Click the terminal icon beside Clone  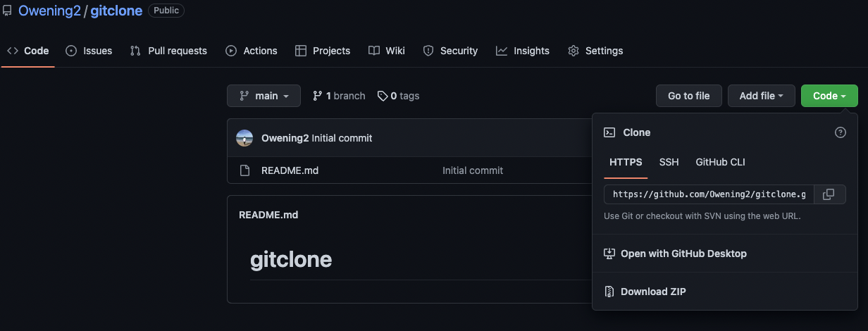click(x=610, y=132)
